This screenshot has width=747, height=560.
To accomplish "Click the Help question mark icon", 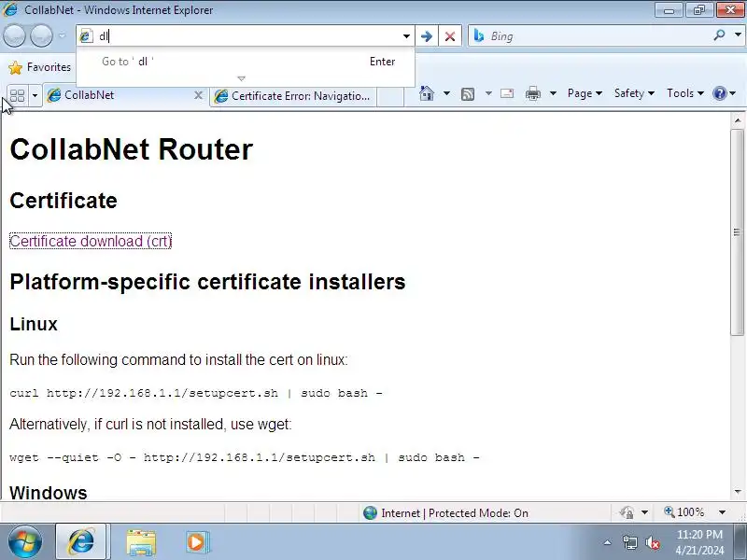I will pos(719,93).
